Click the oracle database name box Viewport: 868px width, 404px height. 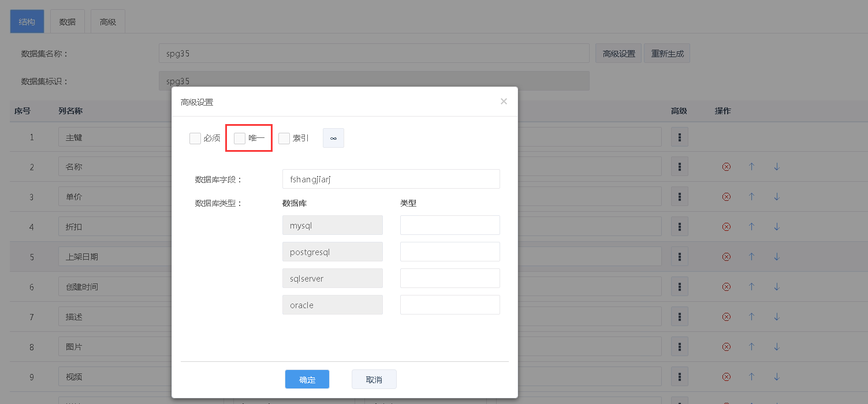pos(333,305)
